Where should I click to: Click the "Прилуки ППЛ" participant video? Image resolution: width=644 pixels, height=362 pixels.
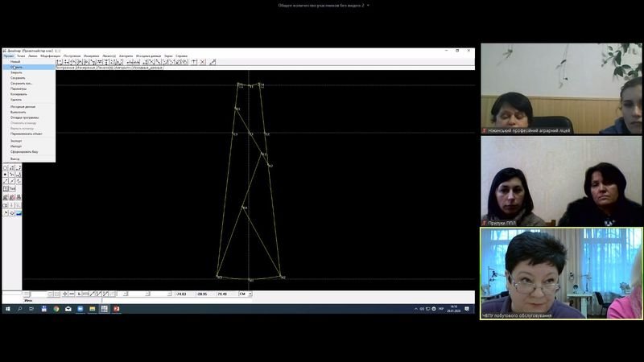tap(561, 181)
